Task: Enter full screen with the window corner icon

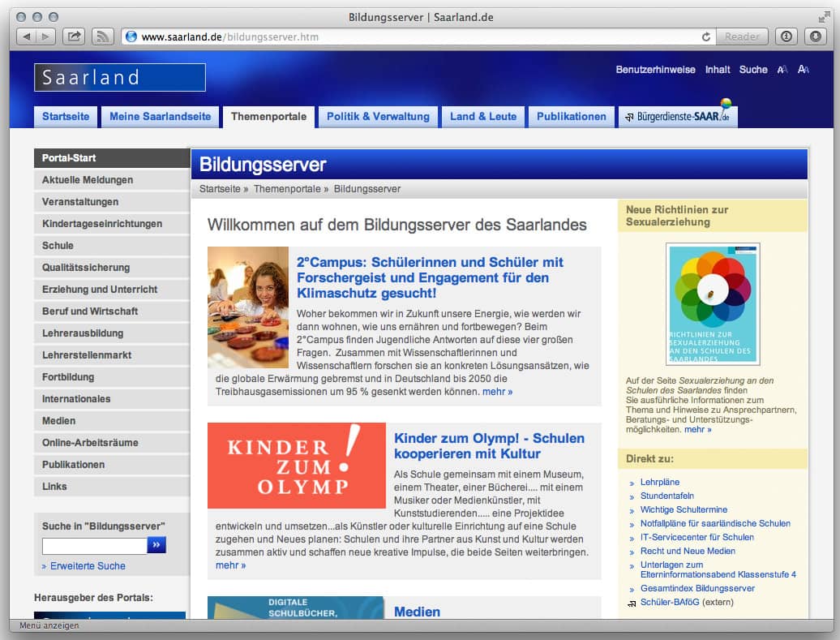Action: point(825,17)
